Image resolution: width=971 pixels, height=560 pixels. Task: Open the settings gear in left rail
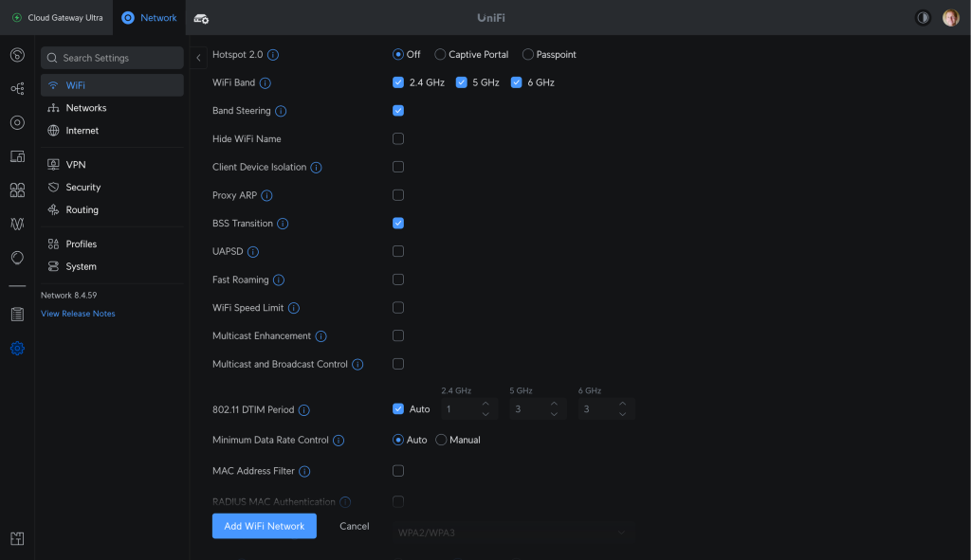click(17, 349)
